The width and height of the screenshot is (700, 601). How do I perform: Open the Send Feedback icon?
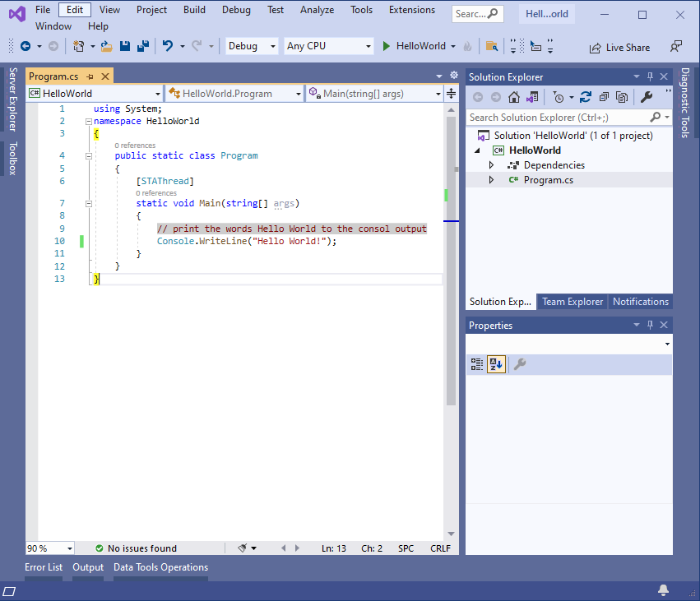(x=676, y=46)
